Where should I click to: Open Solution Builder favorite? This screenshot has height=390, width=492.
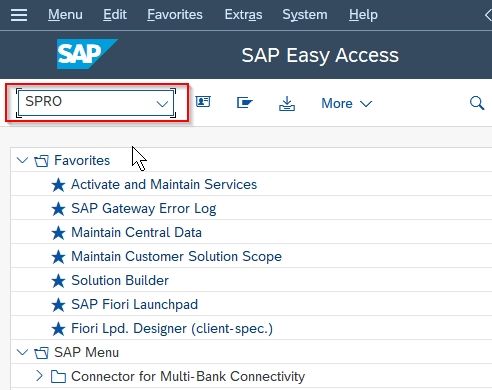(x=120, y=280)
